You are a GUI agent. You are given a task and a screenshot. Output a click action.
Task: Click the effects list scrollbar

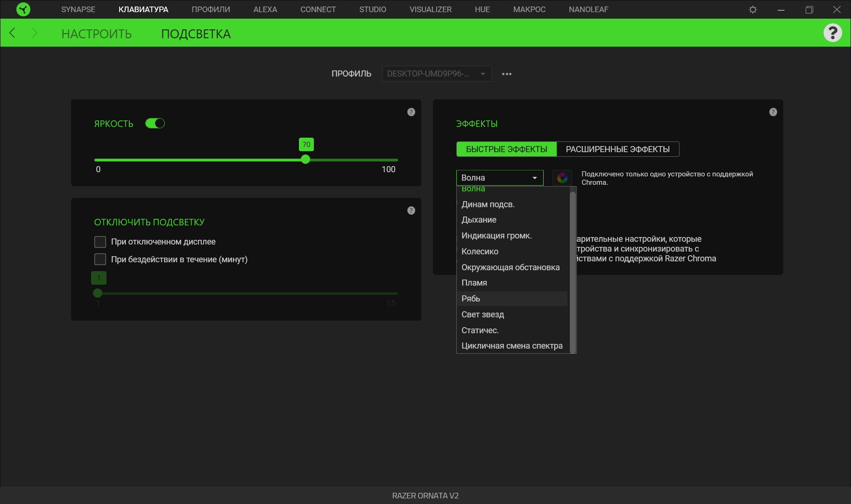(573, 272)
